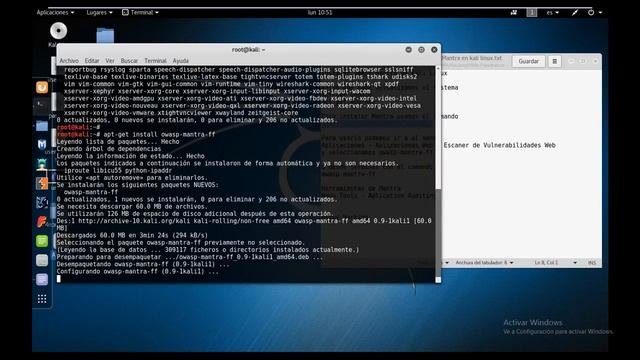The width and height of the screenshot is (640, 360).
Task: Open the Ver menu in terminal
Action: click(110, 61)
